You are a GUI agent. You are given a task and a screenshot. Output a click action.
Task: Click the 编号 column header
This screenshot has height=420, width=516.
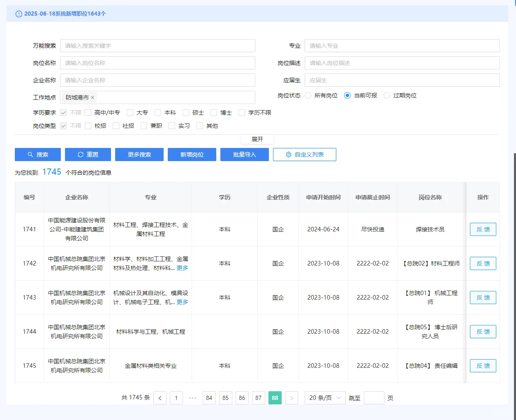pos(30,197)
